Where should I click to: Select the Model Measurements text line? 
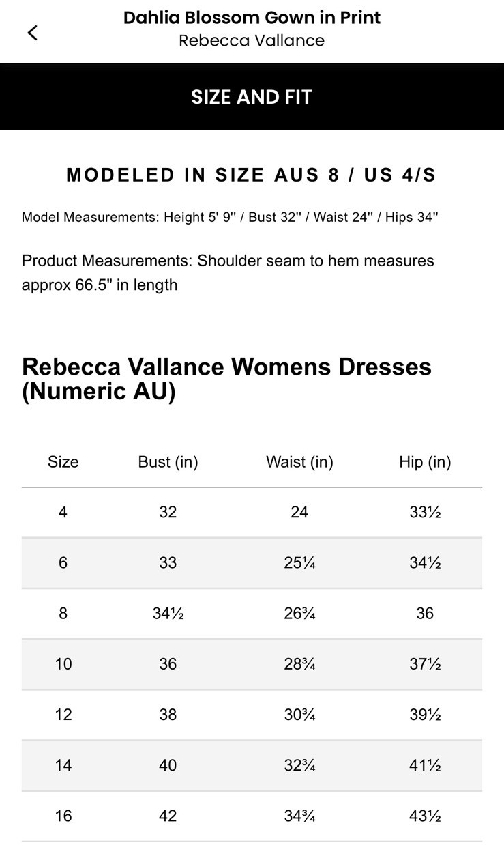tap(231, 217)
